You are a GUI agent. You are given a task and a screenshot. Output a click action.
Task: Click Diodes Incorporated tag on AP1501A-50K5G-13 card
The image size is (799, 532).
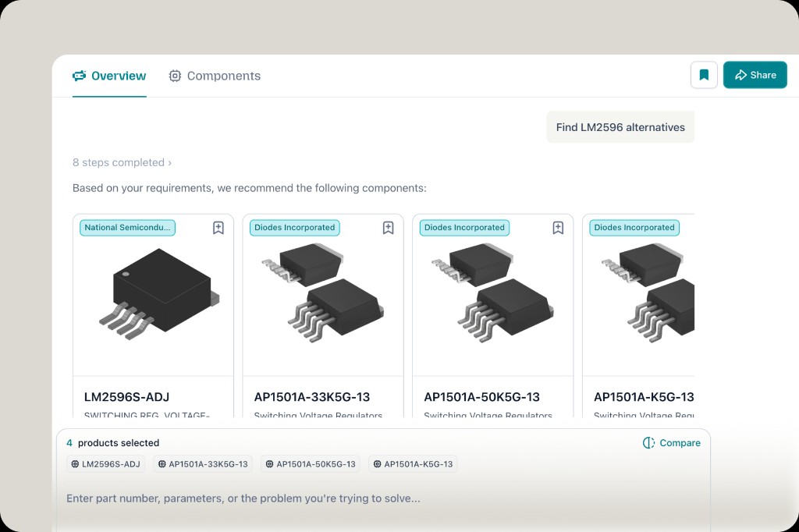(x=464, y=228)
